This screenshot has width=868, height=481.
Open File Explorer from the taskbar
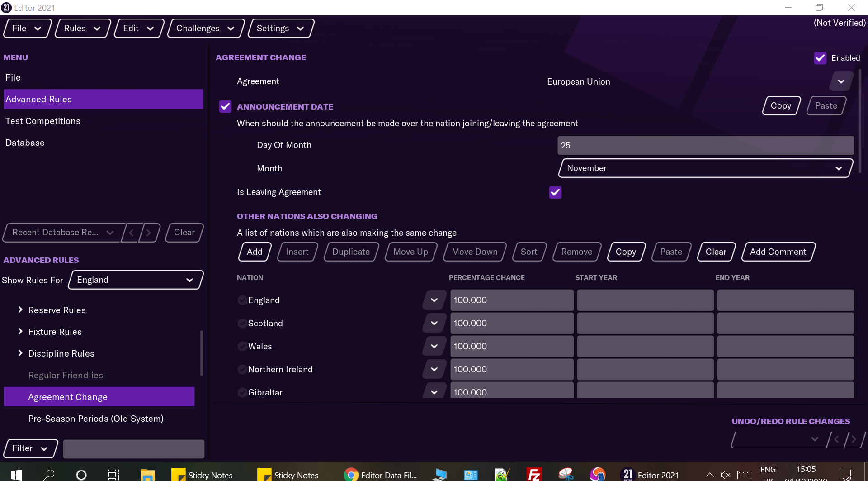point(147,475)
